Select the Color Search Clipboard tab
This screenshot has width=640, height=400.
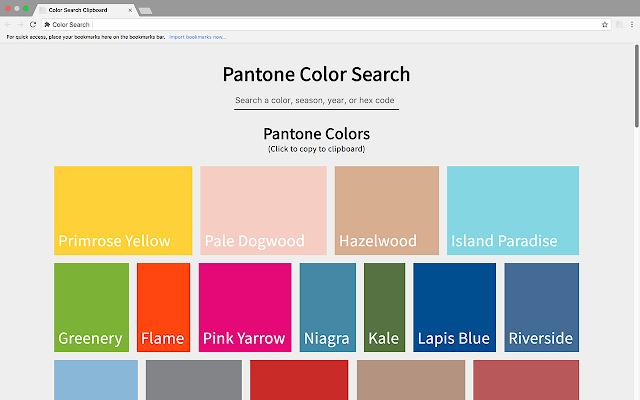click(85, 10)
